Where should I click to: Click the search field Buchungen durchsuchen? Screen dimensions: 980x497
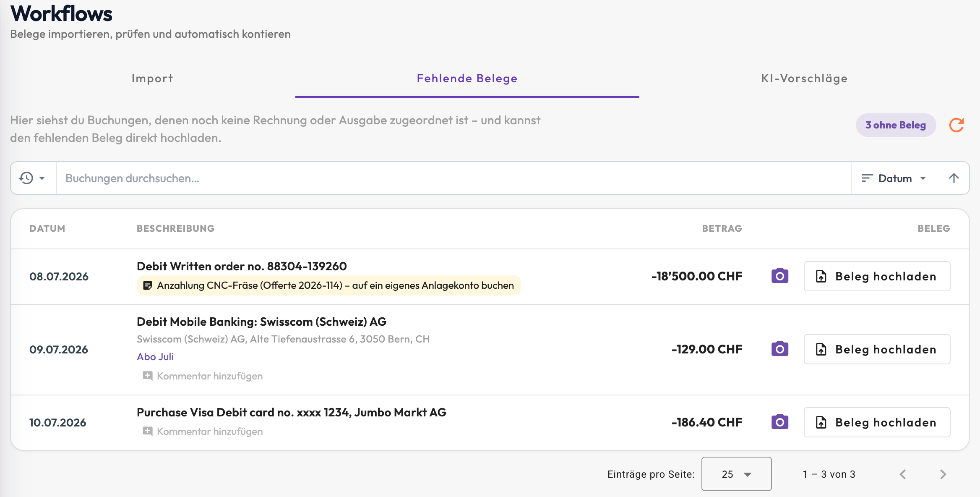(453, 178)
